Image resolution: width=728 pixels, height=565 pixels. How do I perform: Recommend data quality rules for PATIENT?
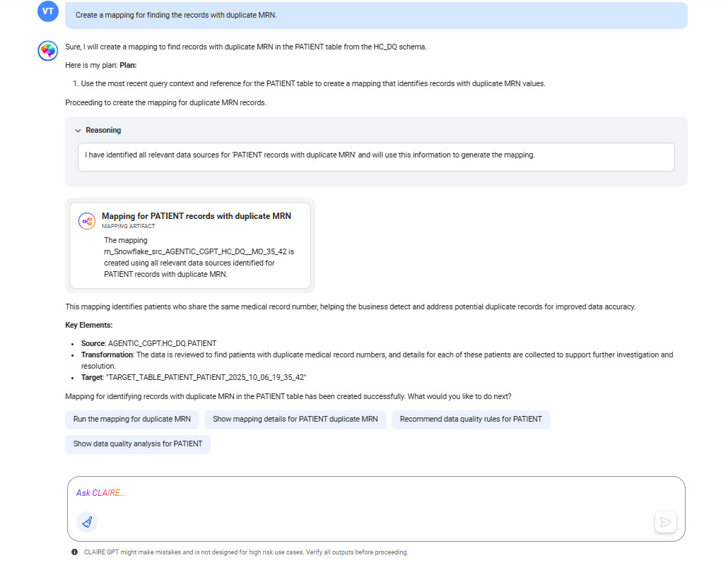pos(471,420)
